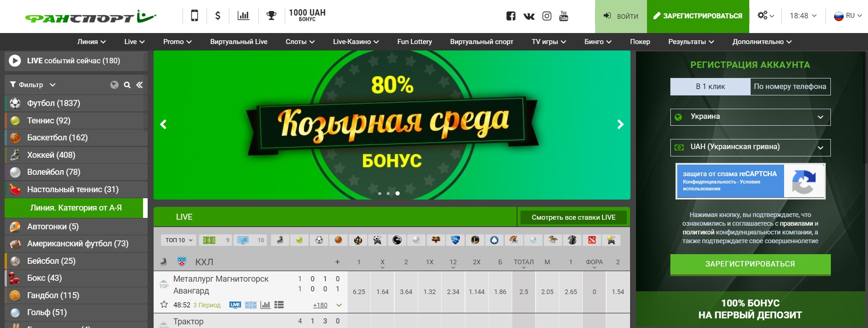Open the VK social icon
The width and height of the screenshot is (868, 328).
(529, 16)
